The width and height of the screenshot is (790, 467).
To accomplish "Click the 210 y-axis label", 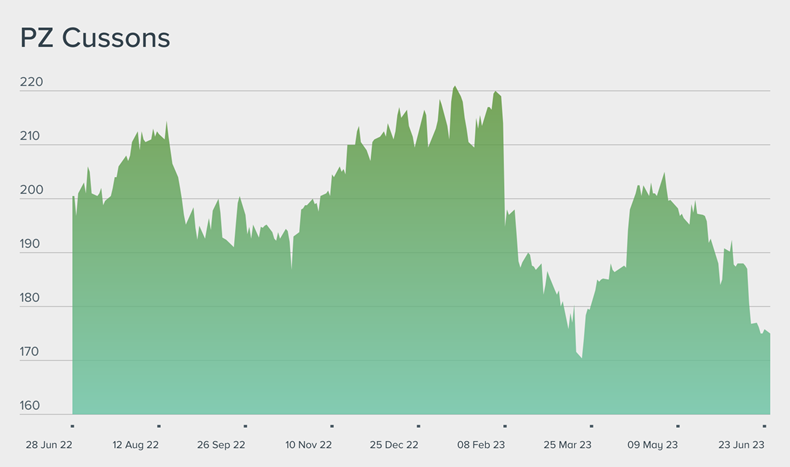I will [x=31, y=137].
